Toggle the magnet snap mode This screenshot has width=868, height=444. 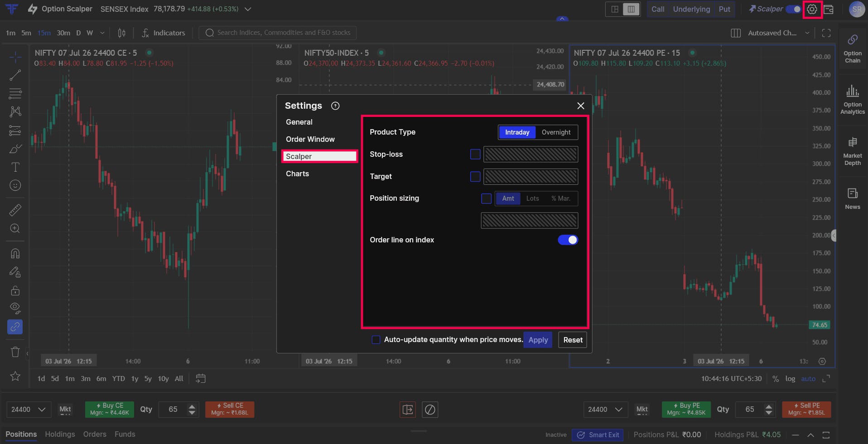pos(15,254)
